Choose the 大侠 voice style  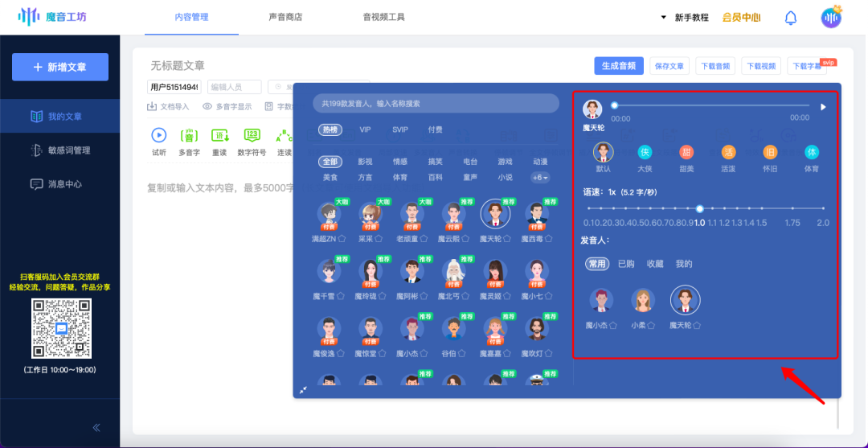[x=645, y=152]
